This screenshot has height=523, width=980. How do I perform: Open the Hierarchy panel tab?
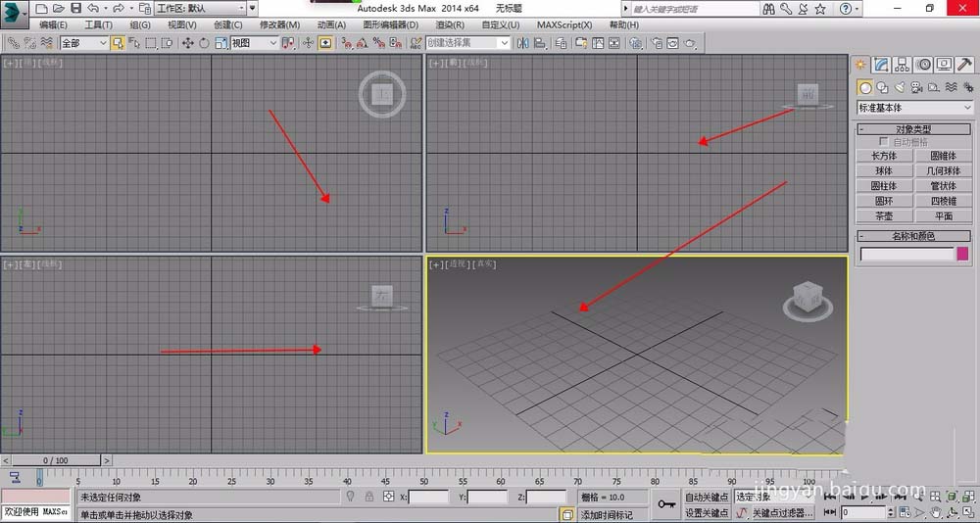902,65
